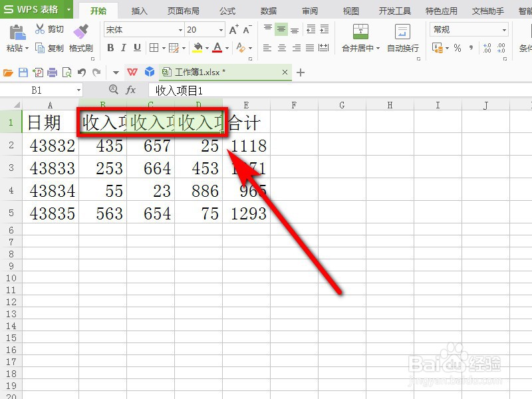Switch to 视图 tab
Screen dimensions: 532x399
[x=351, y=11]
